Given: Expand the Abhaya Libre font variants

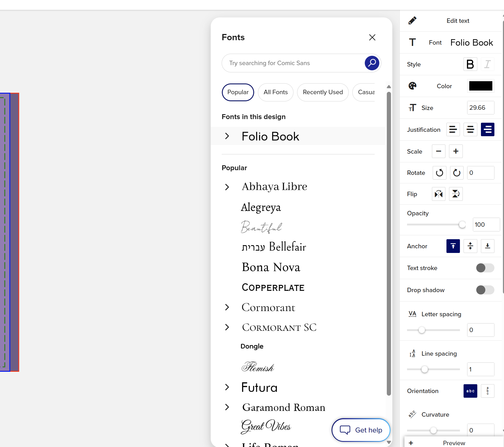Looking at the screenshot, I should [x=227, y=187].
